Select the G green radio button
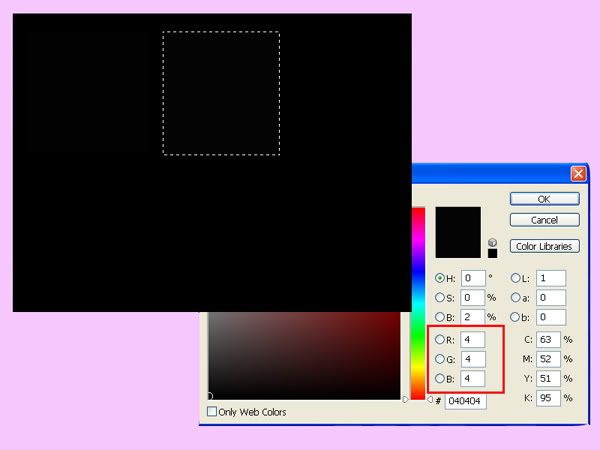 pos(441,359)
